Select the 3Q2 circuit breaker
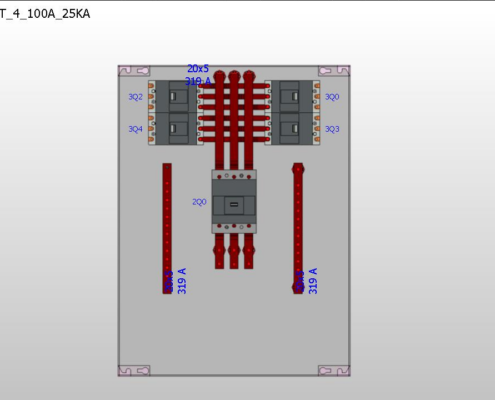495x400 pixels. (x=175, y=96)
